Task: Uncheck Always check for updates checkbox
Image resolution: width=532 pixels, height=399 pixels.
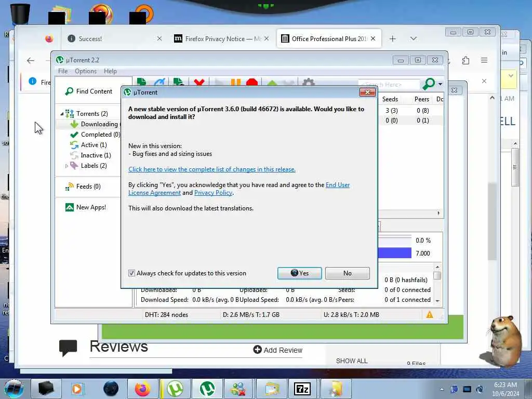Action: 131,273
